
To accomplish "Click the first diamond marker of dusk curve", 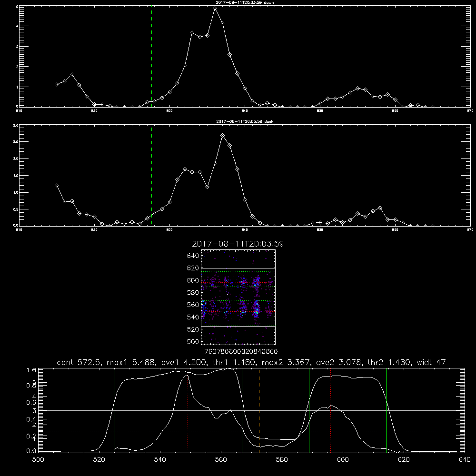I will (57, 185).
